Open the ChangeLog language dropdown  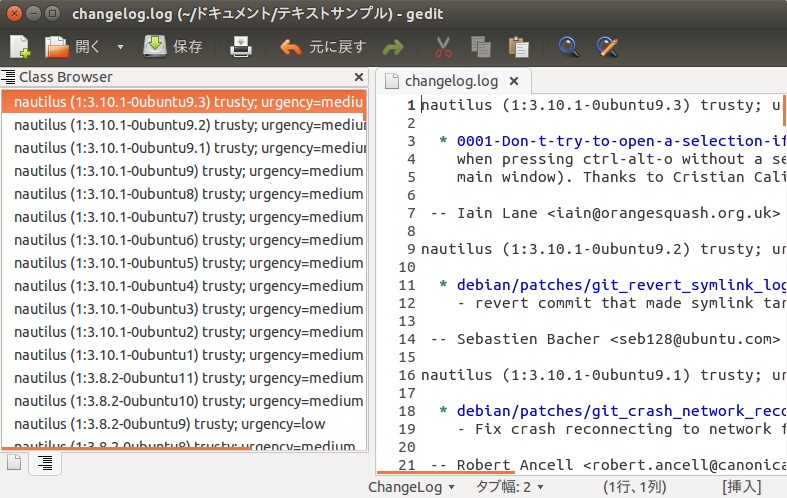pos(411,486)
